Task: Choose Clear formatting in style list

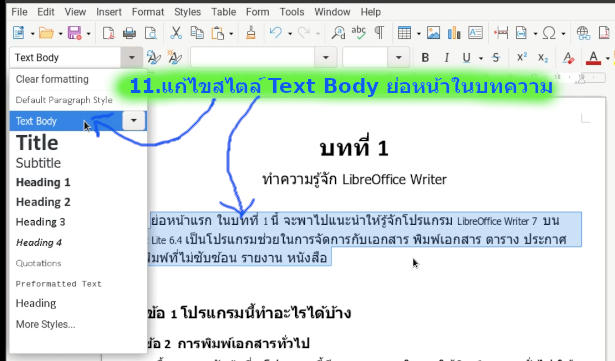Action: 52,79
